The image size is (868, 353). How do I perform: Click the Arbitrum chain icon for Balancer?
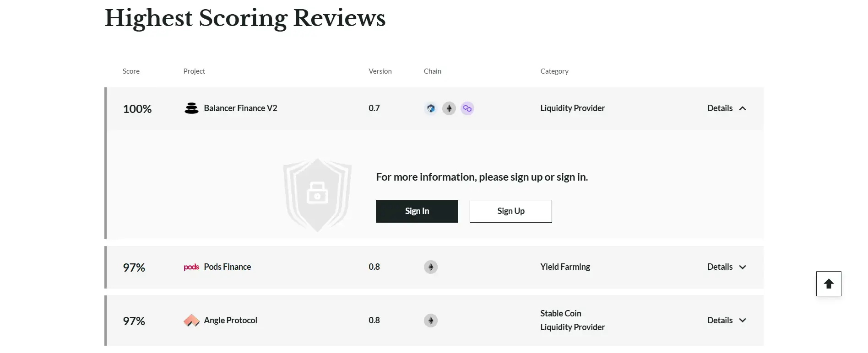(x=431, y=108)
